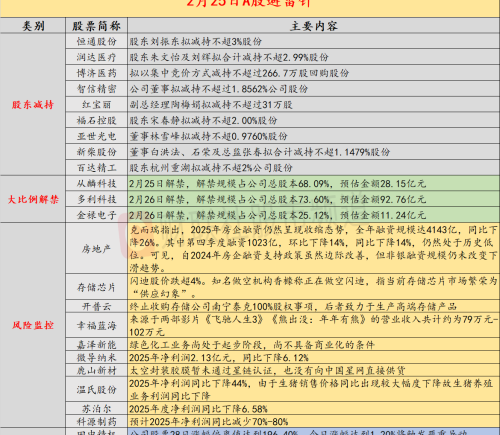
Task: Click content 股东宋春静拟减持不超2.00%股份
Action: [x=203, y=120]
